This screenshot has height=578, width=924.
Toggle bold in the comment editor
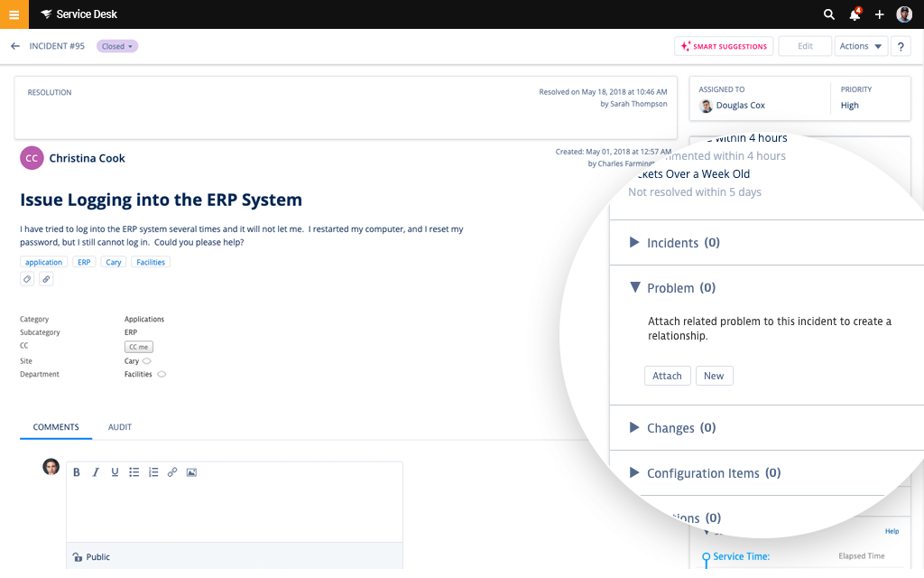coord(76,472)
